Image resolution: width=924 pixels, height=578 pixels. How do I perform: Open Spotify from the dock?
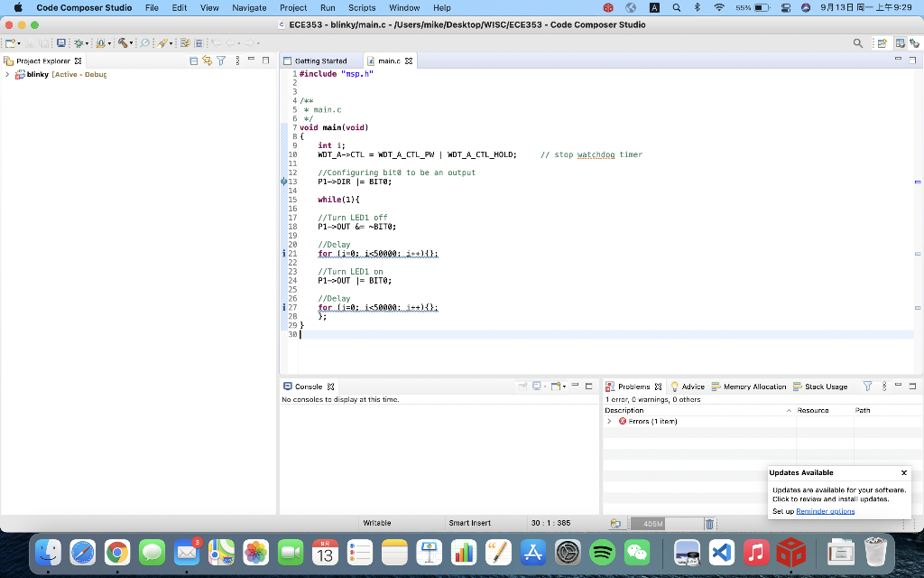coord(602,553)
